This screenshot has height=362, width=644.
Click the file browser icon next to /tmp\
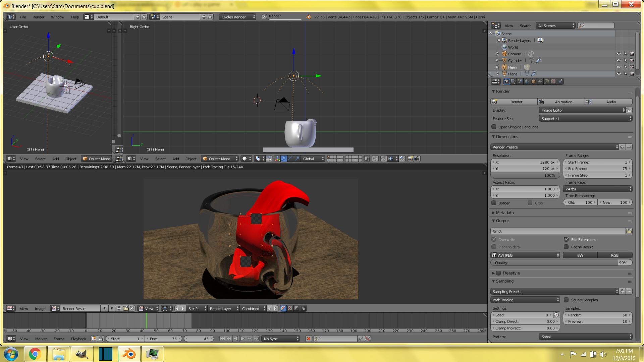pos(629,231)
